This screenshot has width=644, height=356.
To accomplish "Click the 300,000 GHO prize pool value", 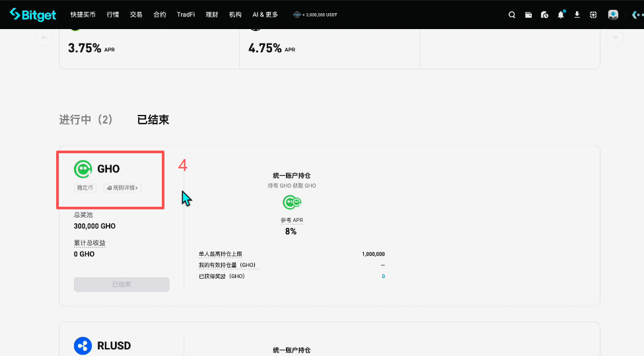I will point(94,227).
